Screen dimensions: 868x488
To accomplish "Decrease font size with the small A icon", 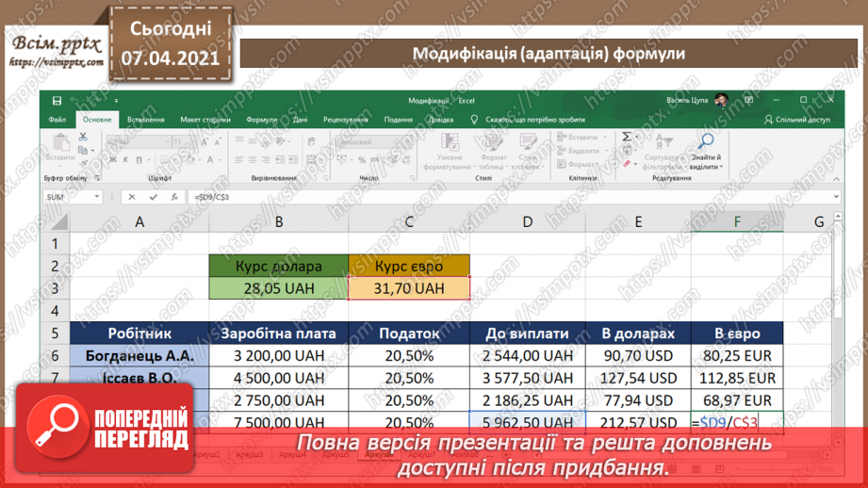I will tap(217, 142).
